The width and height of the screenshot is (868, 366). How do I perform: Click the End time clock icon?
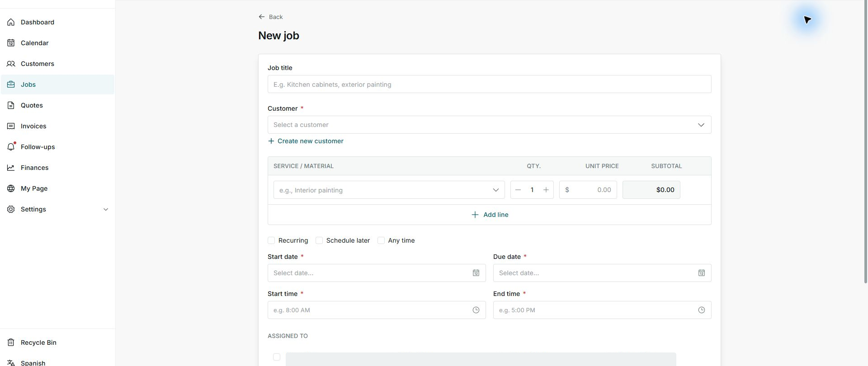(702, 310)
